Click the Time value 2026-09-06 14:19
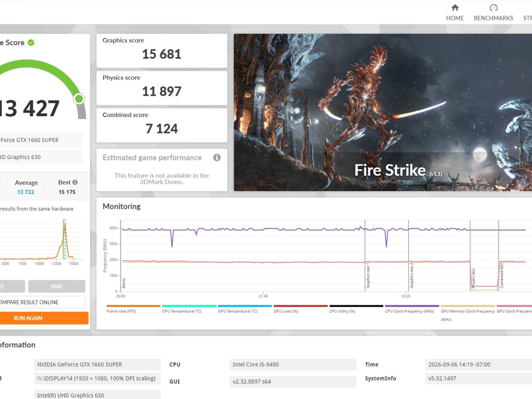This screenshot has height=399, width=532. tap(478, 364)
